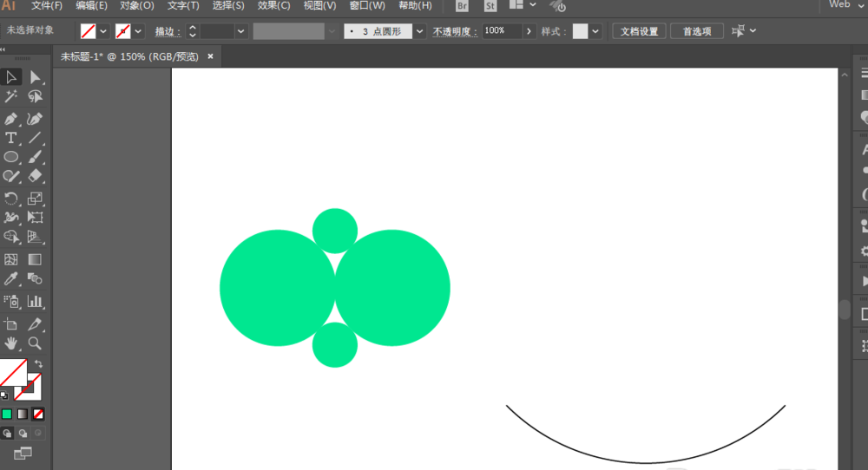Enable Draw Normal mode
Viewport: 868px width, 470px height.
pos(7,434)
